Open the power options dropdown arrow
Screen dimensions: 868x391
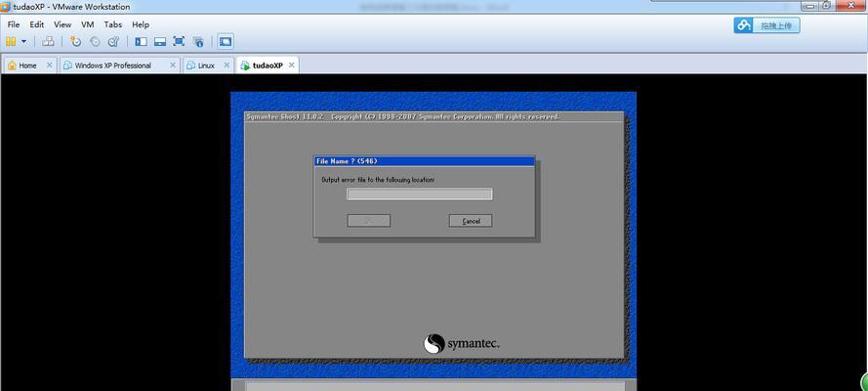point(23,41)
